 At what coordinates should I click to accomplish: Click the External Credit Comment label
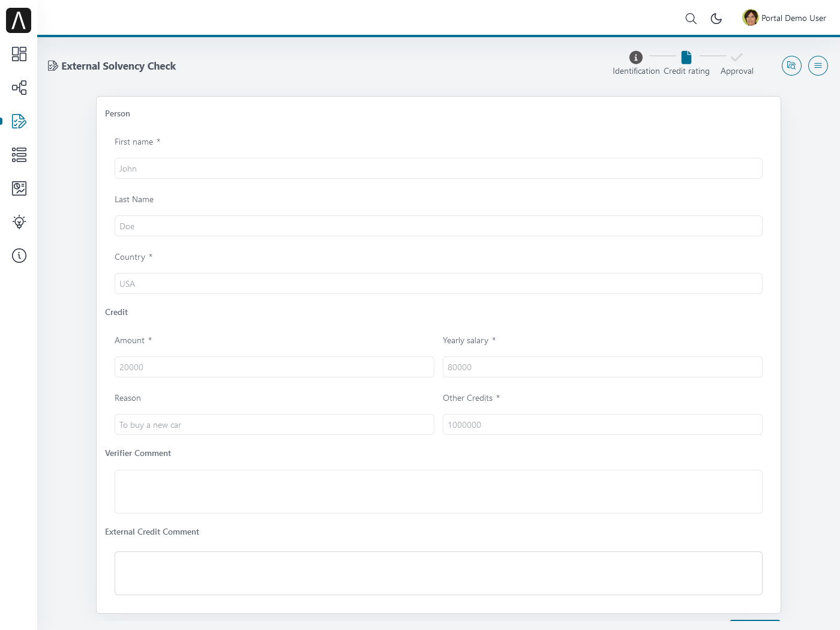(x=152, y=532)
